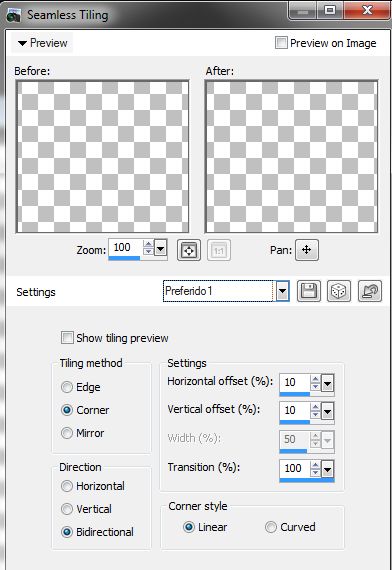392x570 pixels.
Task: Open the Preferido1 settings preset dropdown
Action: point(283,291)
